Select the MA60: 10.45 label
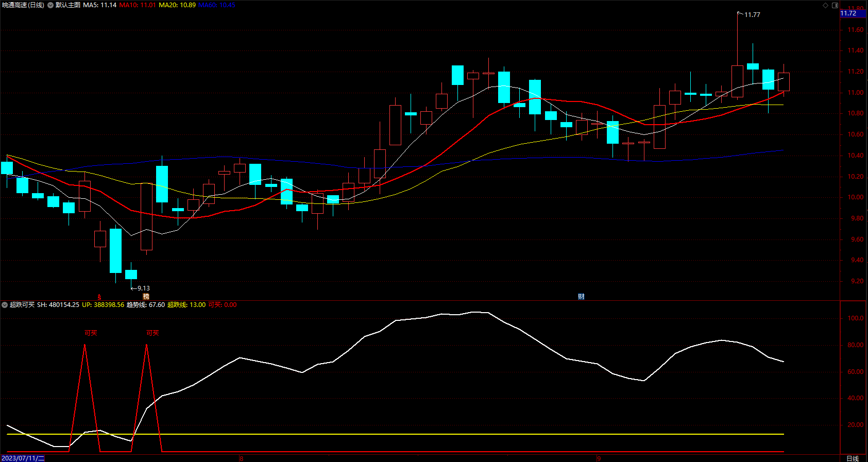Screen dimensions: 868x462 click(x=217, y=5)
